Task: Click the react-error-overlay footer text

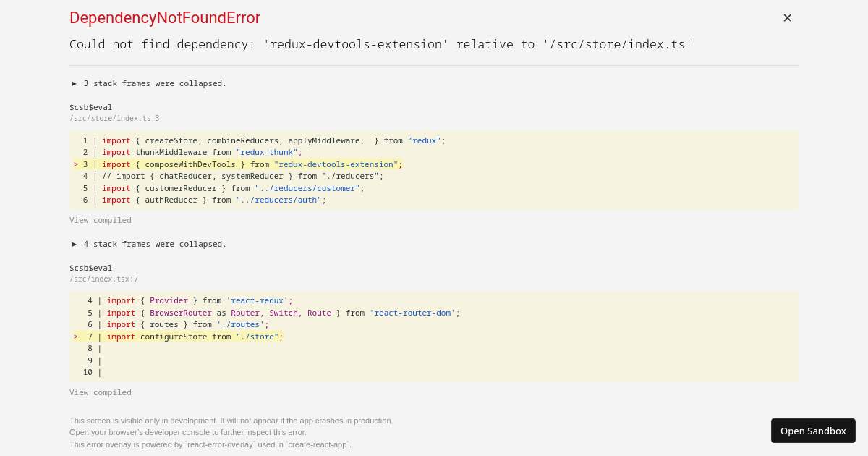Action: tap(210, 444)
